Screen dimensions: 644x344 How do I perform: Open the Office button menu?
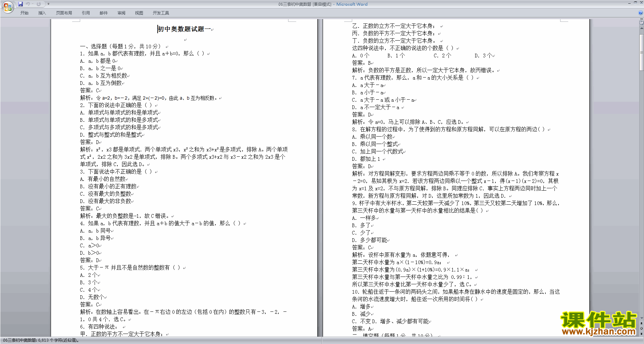[x=7, y=7]
